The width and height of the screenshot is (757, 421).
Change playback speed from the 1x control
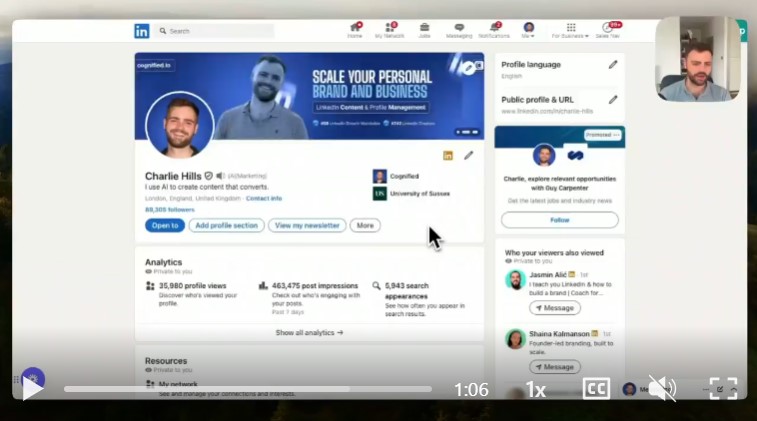(536, 390)
